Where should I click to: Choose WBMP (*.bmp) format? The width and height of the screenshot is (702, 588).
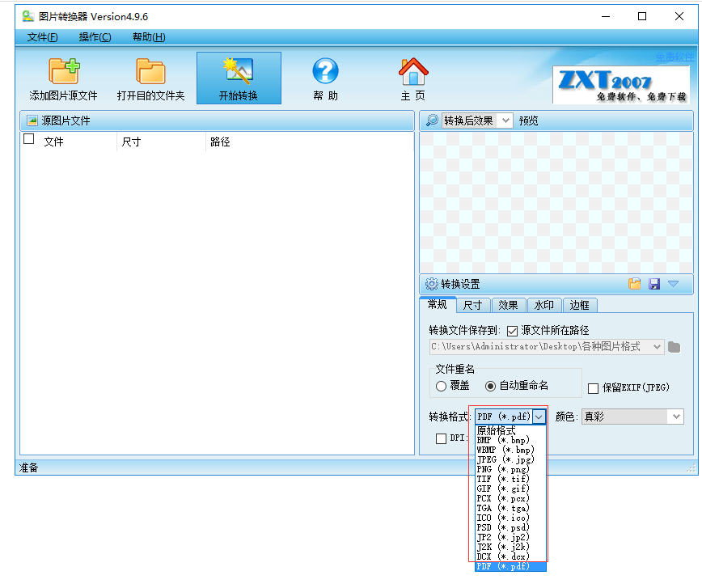click(x=510, y=450)
